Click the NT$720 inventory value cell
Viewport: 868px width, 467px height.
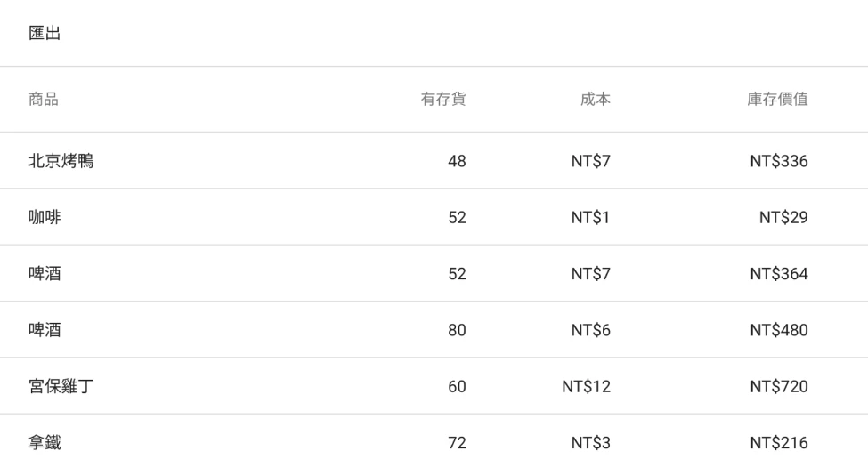(x=779, y=386)
